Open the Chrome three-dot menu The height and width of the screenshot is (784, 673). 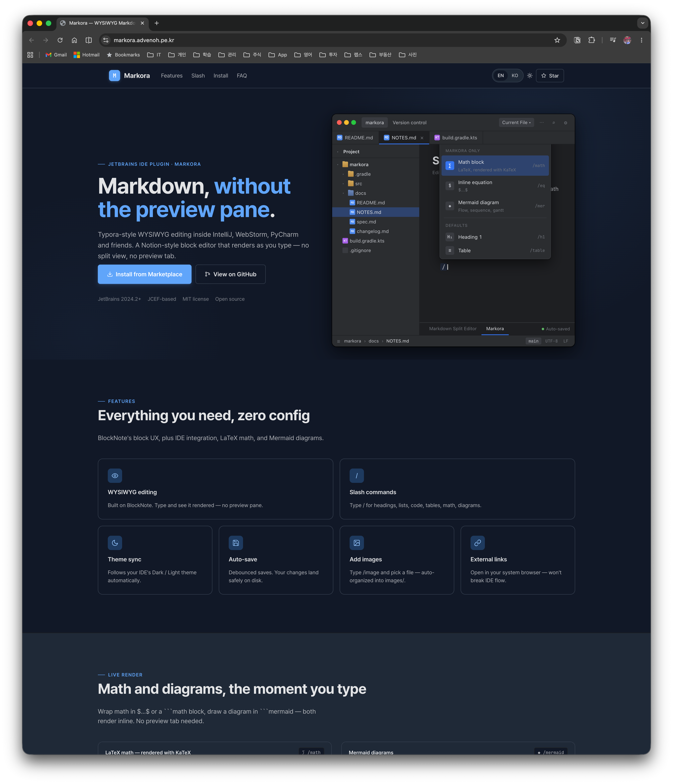tap(641, 40)
